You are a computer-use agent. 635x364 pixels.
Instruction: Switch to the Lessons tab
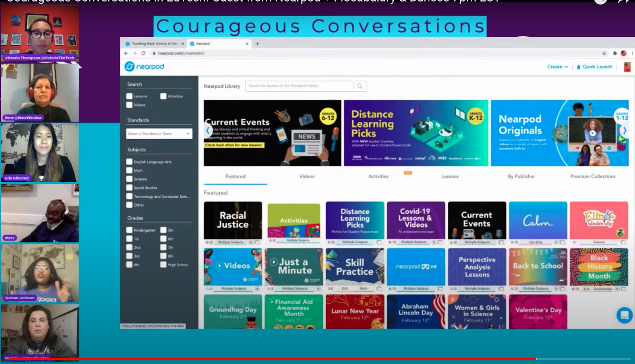coord(450,176)
